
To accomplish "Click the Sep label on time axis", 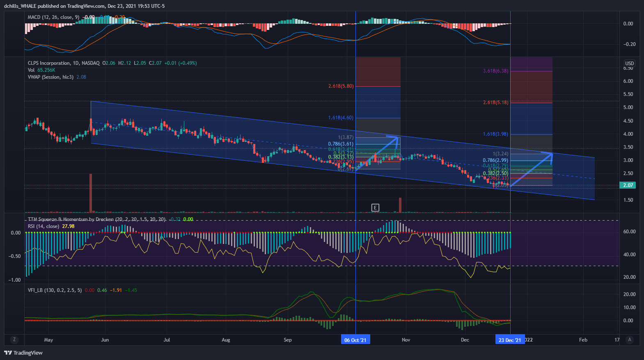I will (288, 340).
